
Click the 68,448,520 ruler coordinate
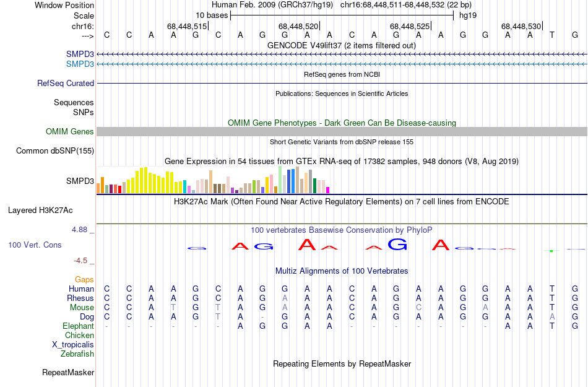click(x=298, y=26)
